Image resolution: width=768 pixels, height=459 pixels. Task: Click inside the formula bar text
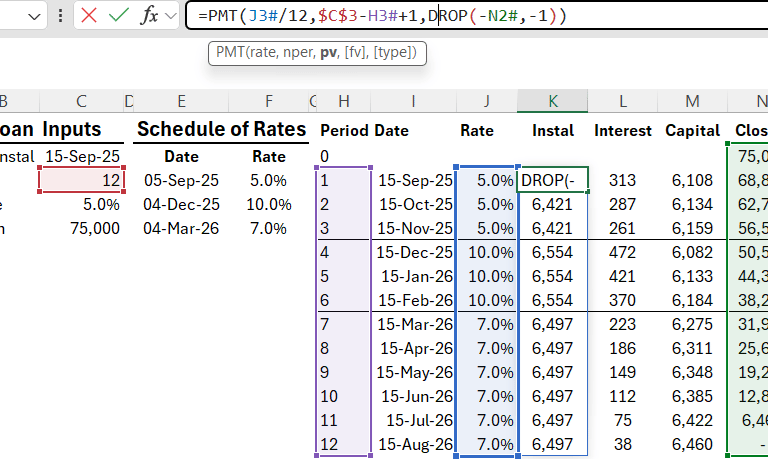click(382, 16)
